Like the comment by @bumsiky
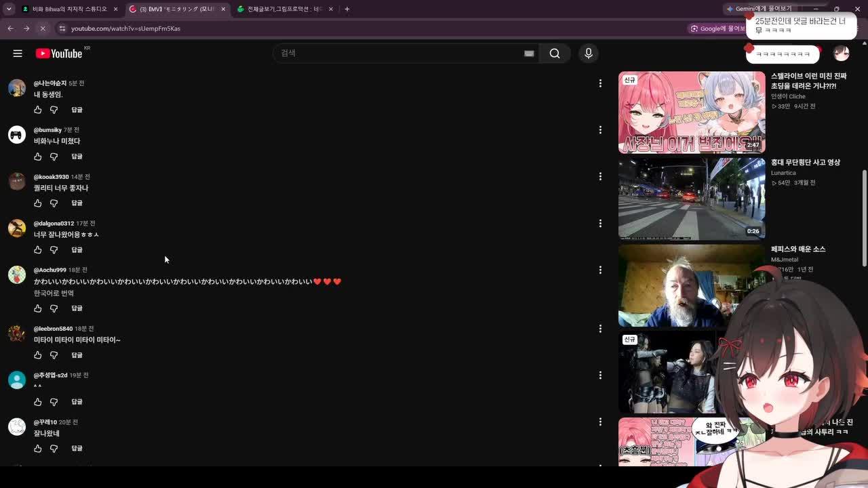 tap(38, 157)
